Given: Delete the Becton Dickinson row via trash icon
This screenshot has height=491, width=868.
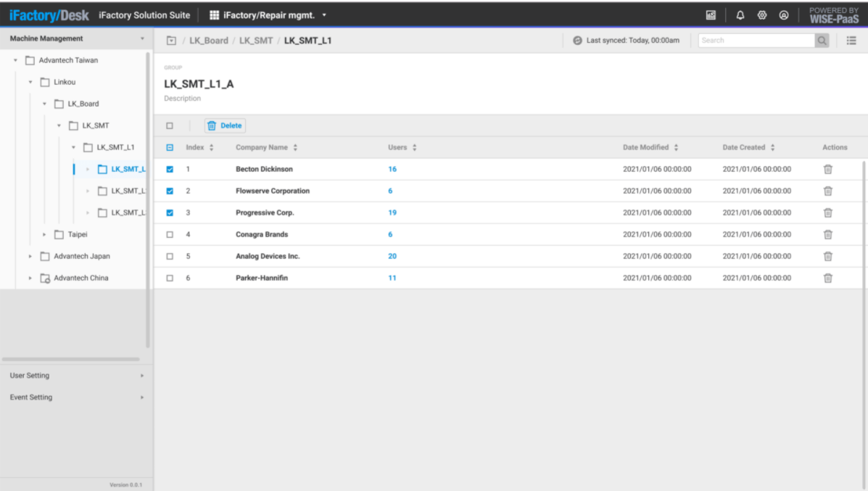Looking at the screenshot, I should pyautogui.click(x=827, y=169).
